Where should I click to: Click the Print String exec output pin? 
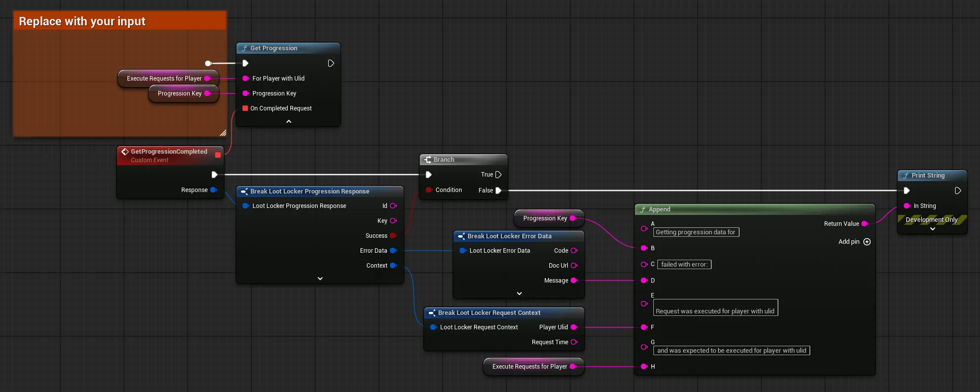point(958,191)
